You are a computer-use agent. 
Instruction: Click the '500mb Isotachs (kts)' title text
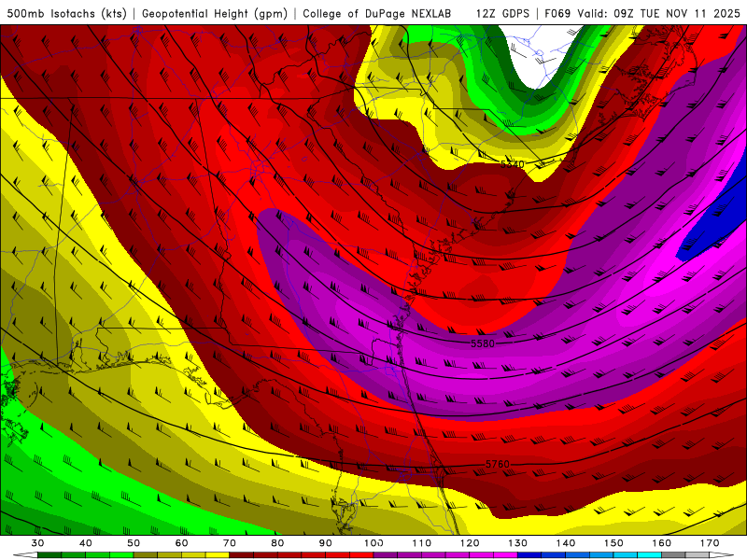click(x=67, y=14)
